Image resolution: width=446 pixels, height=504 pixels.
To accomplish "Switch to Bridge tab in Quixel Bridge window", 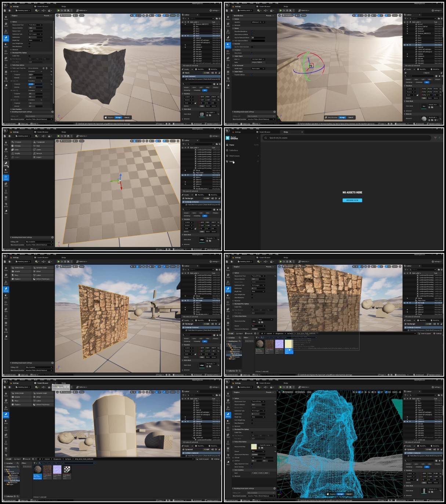I will point(286,132).
